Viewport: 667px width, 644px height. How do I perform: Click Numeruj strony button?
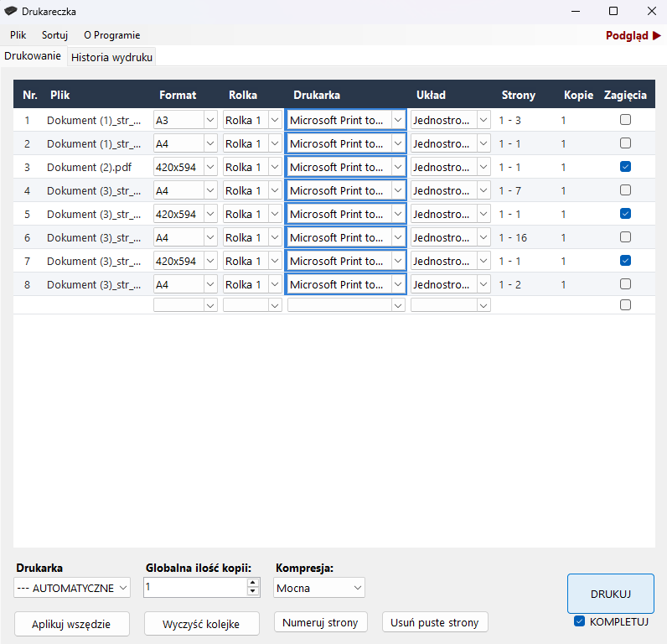321,622
